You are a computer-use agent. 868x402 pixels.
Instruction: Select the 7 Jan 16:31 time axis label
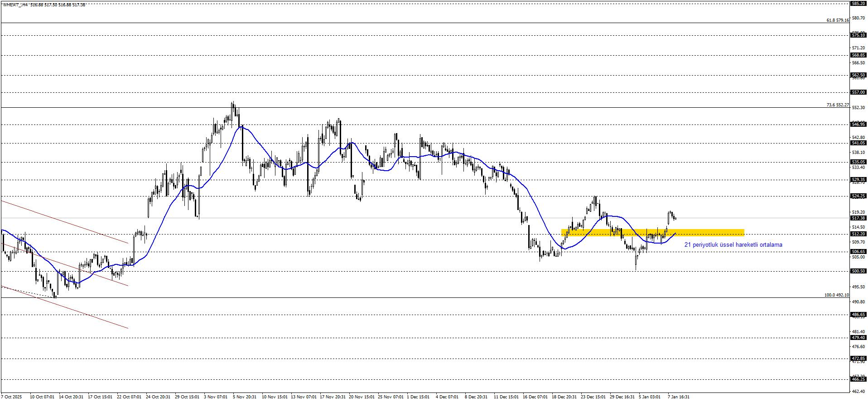tap(679, 397)
